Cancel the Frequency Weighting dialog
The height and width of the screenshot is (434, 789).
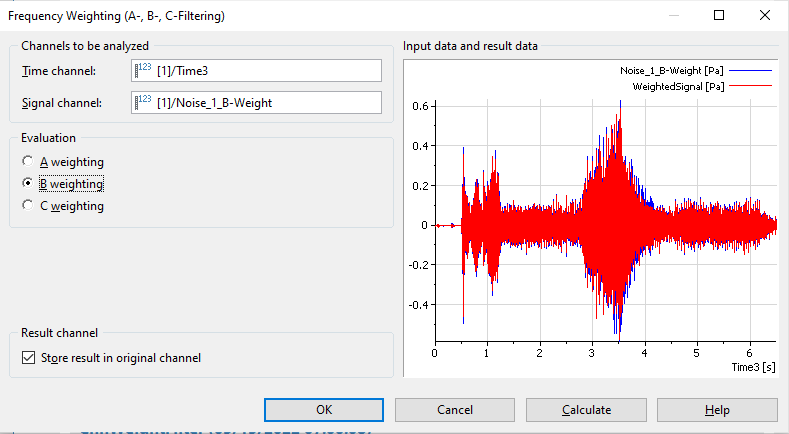point(455,409)
